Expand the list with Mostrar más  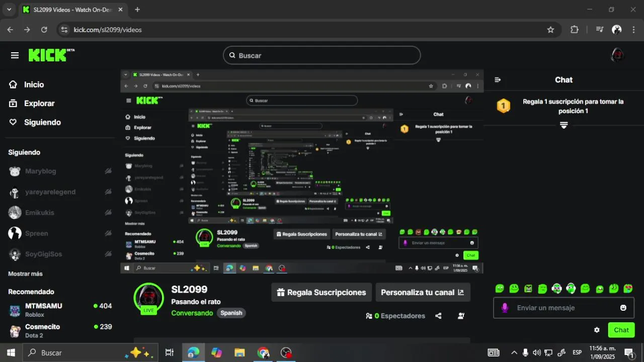25,274
